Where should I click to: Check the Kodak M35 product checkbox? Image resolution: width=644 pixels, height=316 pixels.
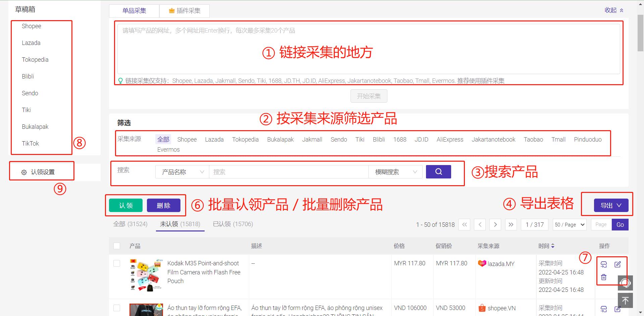pyautogui.click(x=117, y=263)
